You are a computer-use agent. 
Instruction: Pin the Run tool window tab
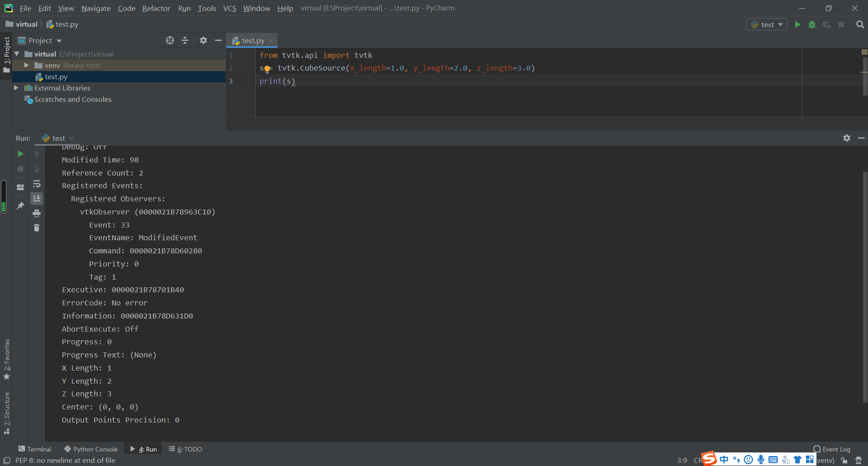[x=20, y=206]
